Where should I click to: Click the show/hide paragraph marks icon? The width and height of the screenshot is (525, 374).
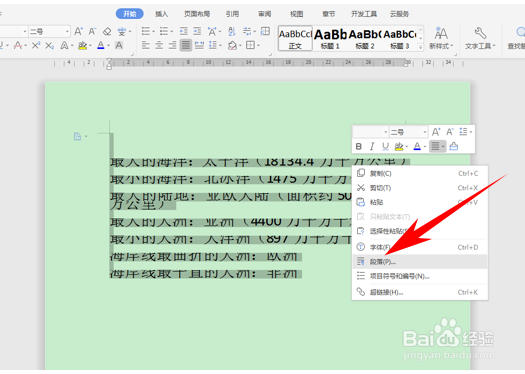click(x=247, y=31)
